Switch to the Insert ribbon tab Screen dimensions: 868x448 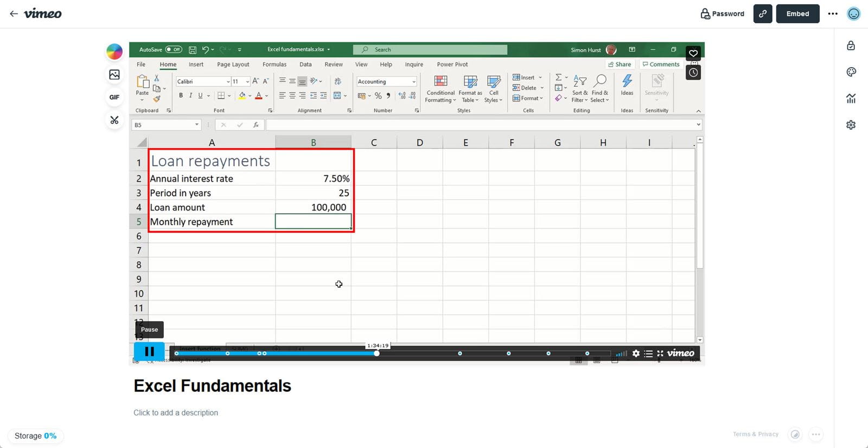[x=196, y=65]
